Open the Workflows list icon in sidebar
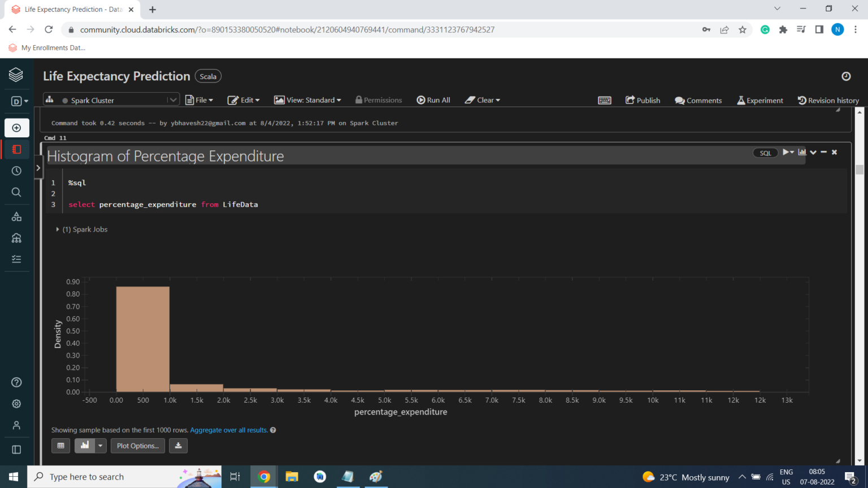 coord(16,259)
